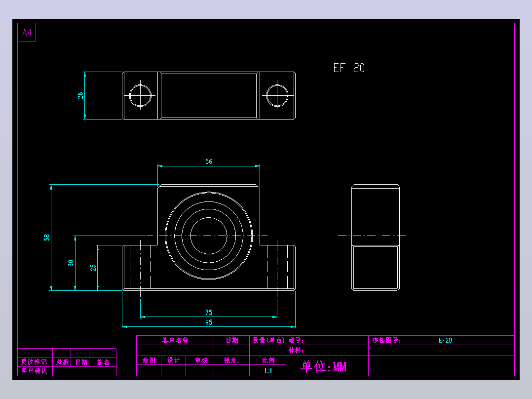Click the 26 height dimension
The width and height of the screenshot is (532, 399).
80,95
